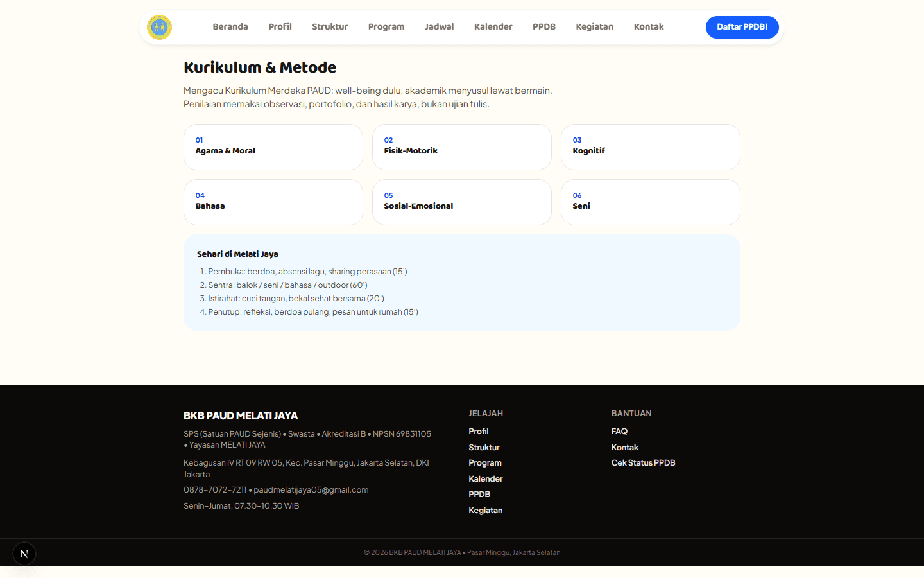Screen dimensions: 924x578
Task: Follow footer PPDB link
Action: tap(479, 495)
